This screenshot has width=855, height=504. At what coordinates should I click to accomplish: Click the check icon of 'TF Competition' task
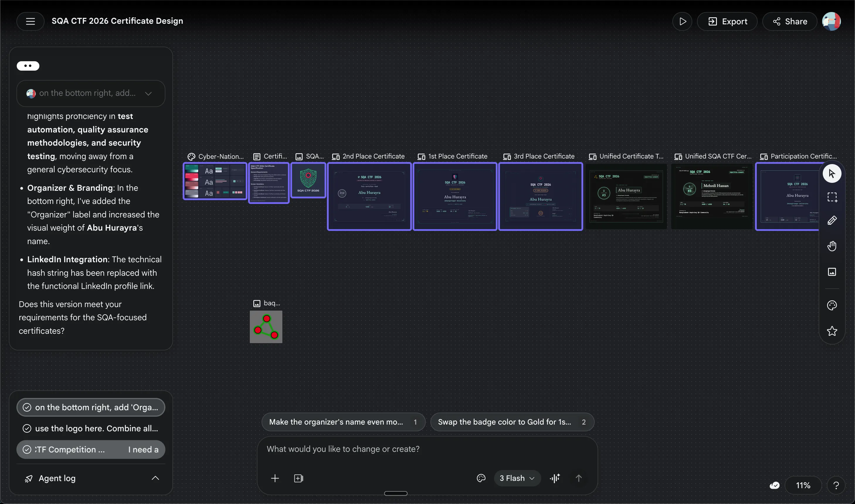[x=27, y=449]
